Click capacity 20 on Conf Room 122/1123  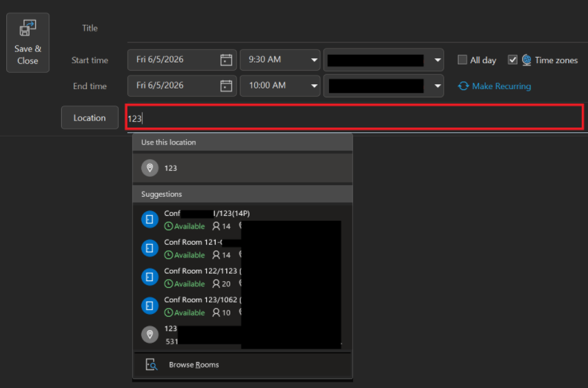click(221, 284)
